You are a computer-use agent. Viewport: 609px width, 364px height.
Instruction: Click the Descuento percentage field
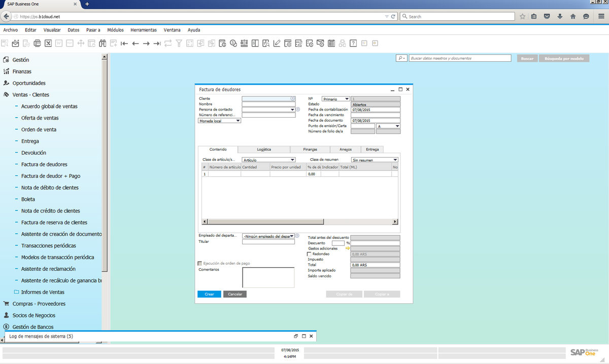tap(338, 243)
